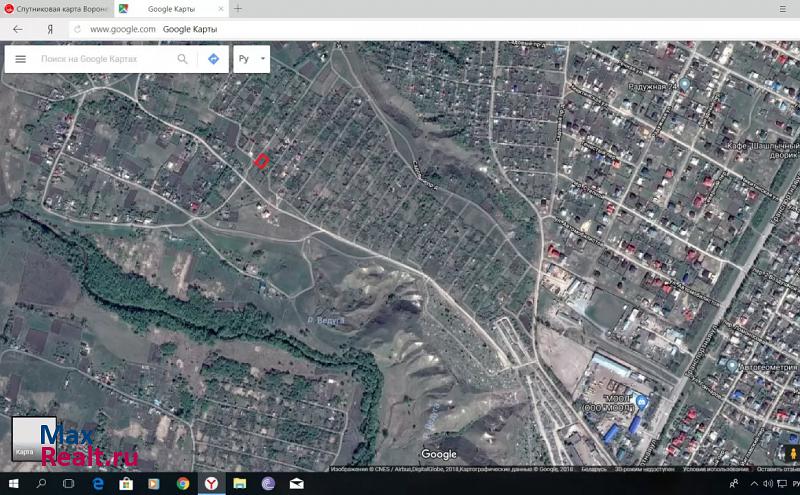Click the browser address bar URL
800x495 pixels.
click(123, 29)
